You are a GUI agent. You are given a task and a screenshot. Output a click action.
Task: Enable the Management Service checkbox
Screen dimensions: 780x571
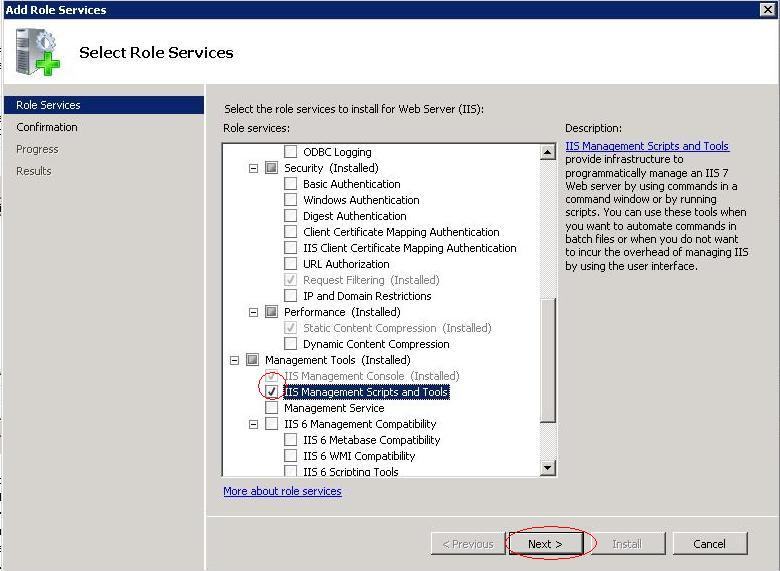click(272, 408)
